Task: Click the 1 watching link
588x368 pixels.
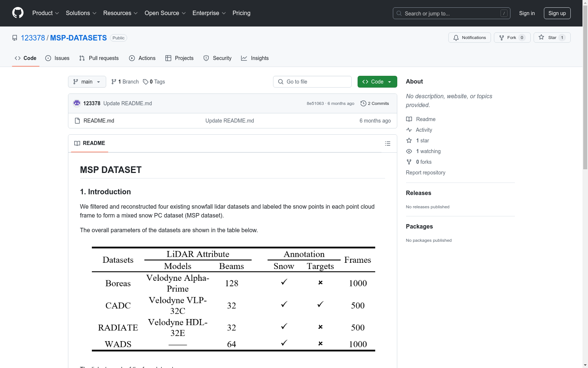Action: coord(423,151)
